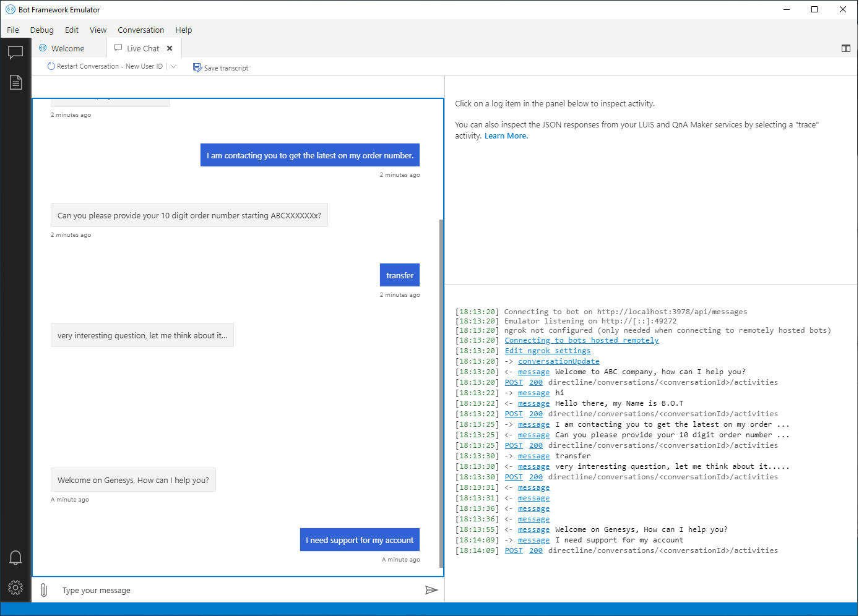Select the Live Chat tab
Screen dimensions: 859x616
tap(143, 48)
